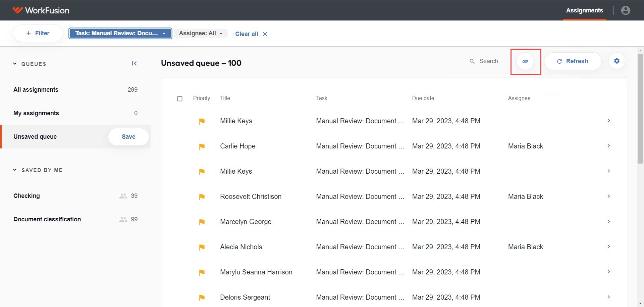Click the Priority column header
644x307 pixels.
click(x=202, y=98)
